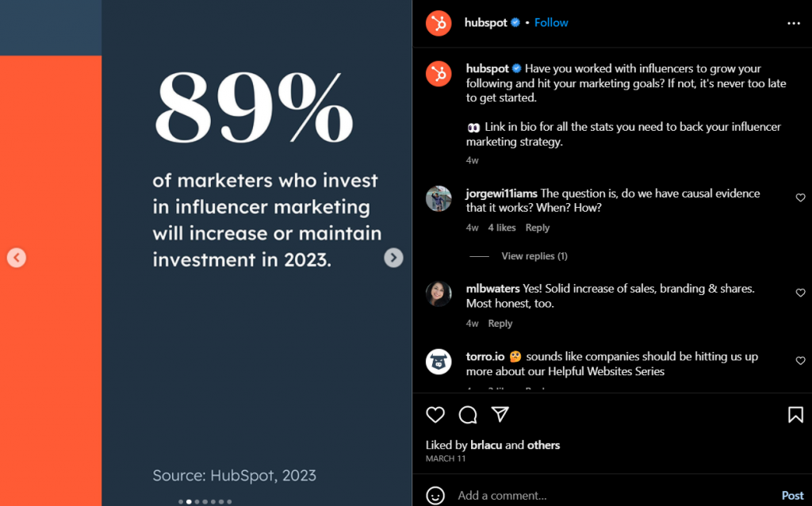Open the post options three-dot menu
Screen dimensions: 812x506
pyautogui.click(x=794, y=23)
